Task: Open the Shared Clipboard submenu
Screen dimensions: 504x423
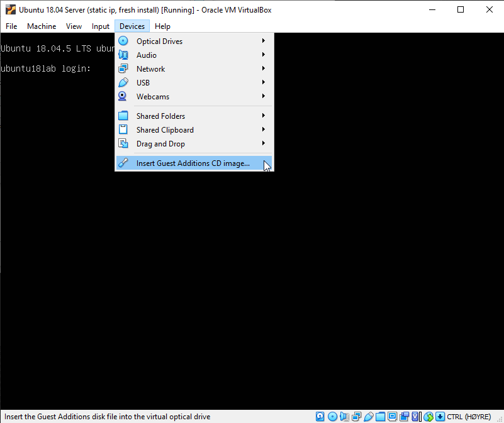Action: pos(194,129)
